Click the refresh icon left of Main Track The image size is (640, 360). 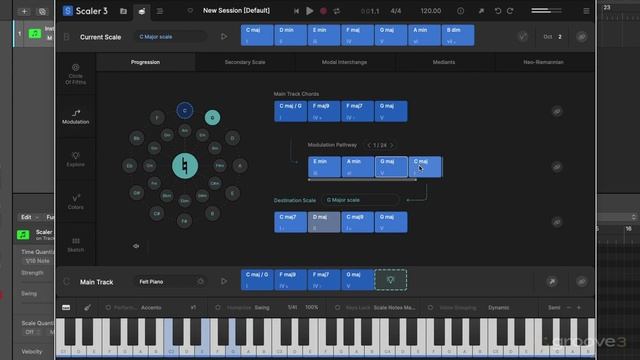pyautogui.click(x=67, y=282)
